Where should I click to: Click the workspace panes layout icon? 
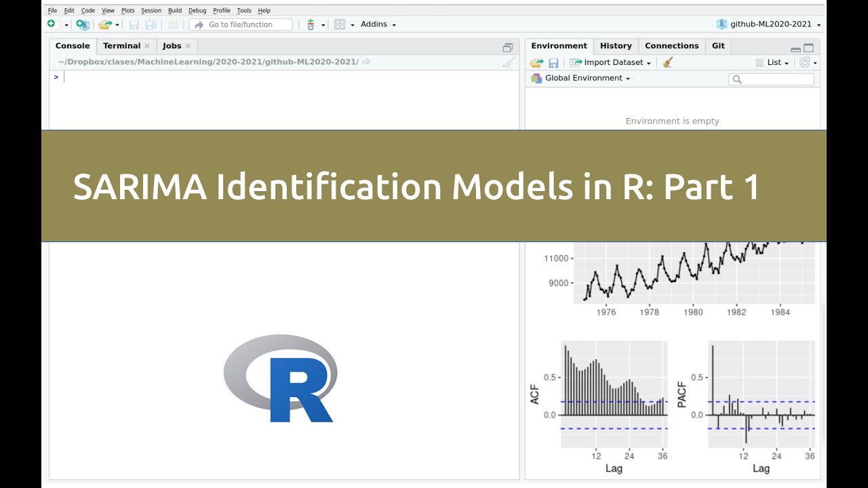(340, 24)
